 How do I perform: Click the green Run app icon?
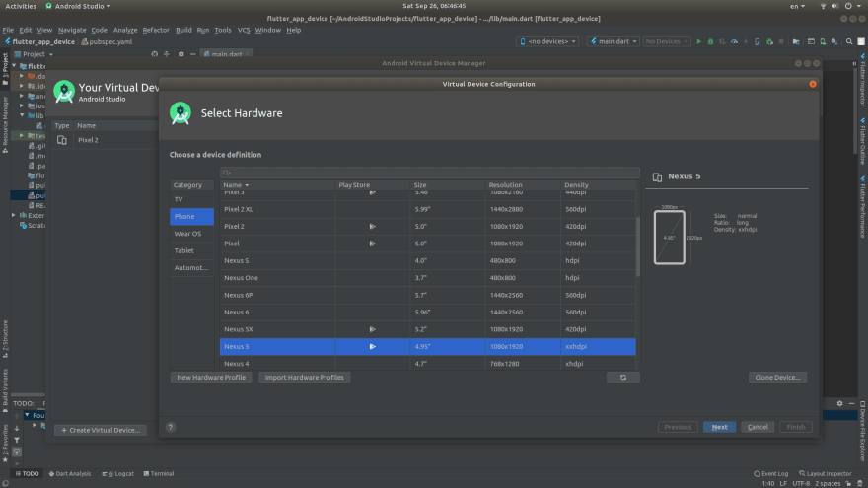coord(698,41)
